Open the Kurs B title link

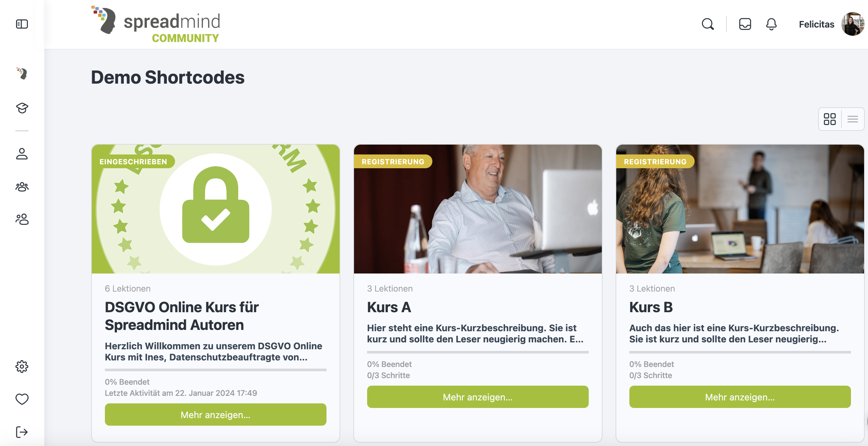point(651,307)
